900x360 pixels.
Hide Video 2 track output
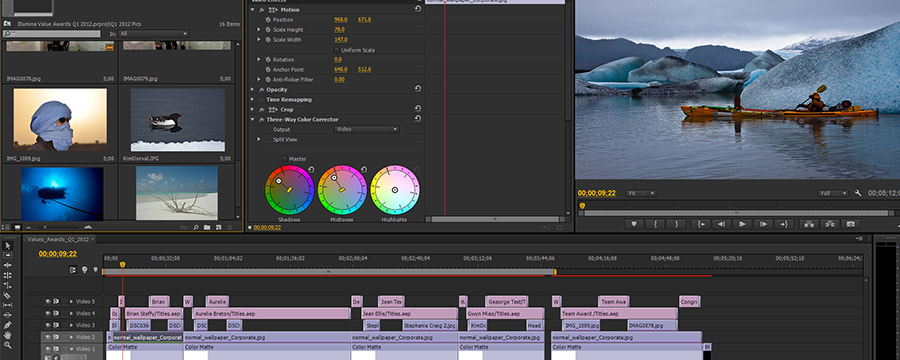pyautogui.click(x=49, y=337)
